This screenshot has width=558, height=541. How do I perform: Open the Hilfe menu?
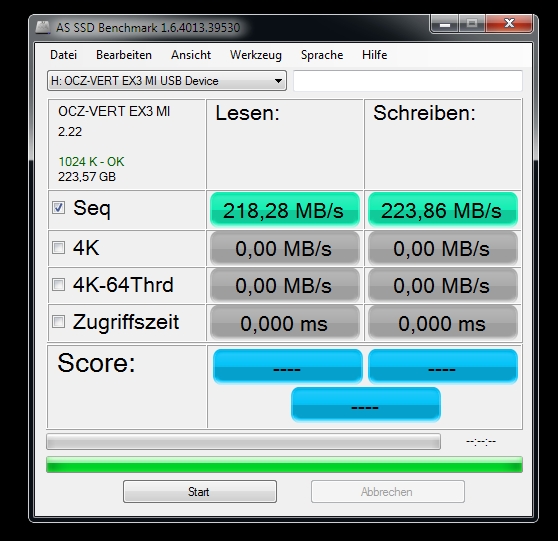tap(374, 55)
